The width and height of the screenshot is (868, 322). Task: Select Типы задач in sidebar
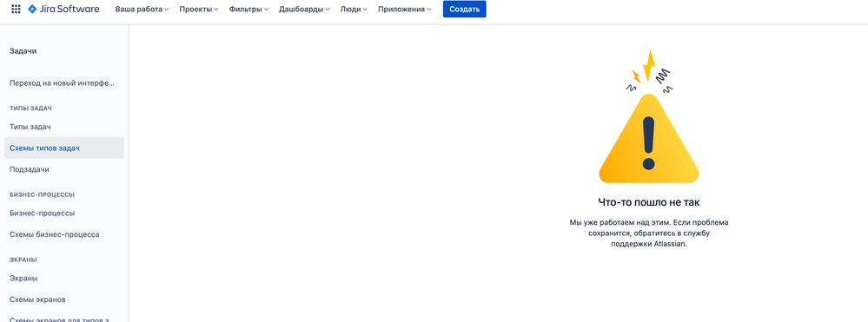click(x=63, y=127)
